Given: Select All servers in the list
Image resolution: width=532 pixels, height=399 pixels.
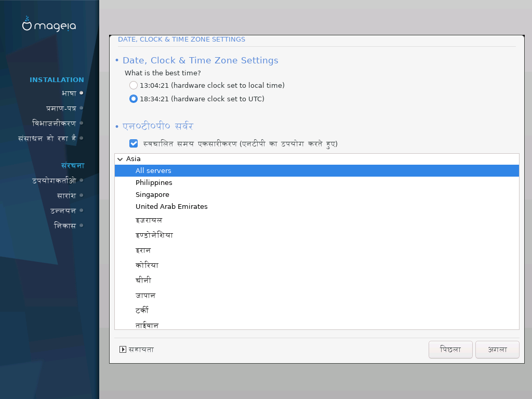Looking at the screenshot, I should (x=317, y=170).
